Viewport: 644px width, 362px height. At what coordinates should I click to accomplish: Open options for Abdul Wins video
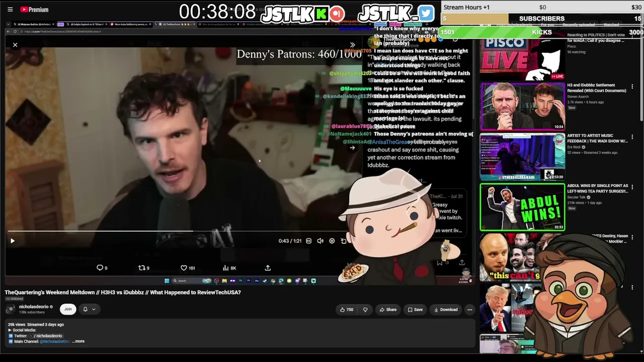(x=632, y=187)
